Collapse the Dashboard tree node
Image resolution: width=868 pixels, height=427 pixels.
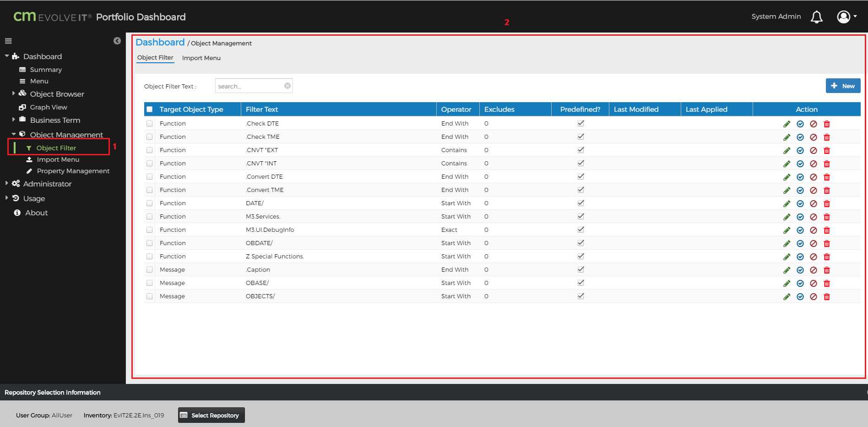(7, 56)
